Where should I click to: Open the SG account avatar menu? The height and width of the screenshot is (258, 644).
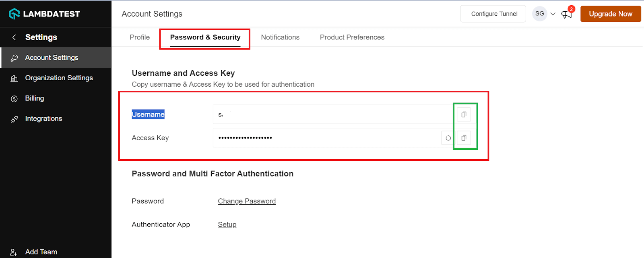[x=539, y=13]
